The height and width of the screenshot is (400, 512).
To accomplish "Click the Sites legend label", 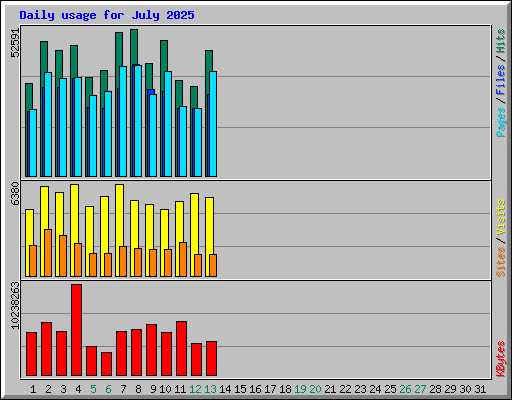I will [501, 262].
